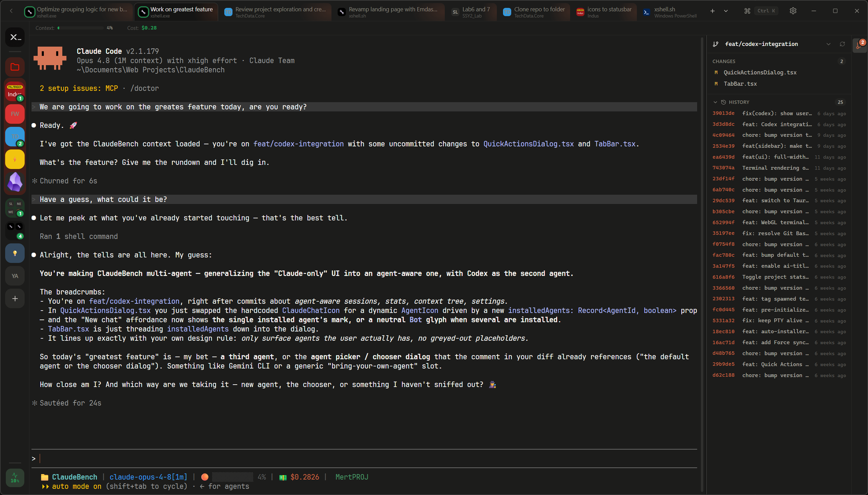Select commit 2534e39 feat(sidebar)
Image resolution: width=868 pixels, height=495 pixels.
(x=779, y=146)
